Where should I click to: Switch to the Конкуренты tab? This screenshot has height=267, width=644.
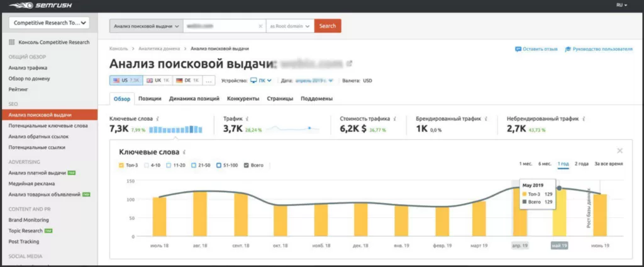[243, 99]
